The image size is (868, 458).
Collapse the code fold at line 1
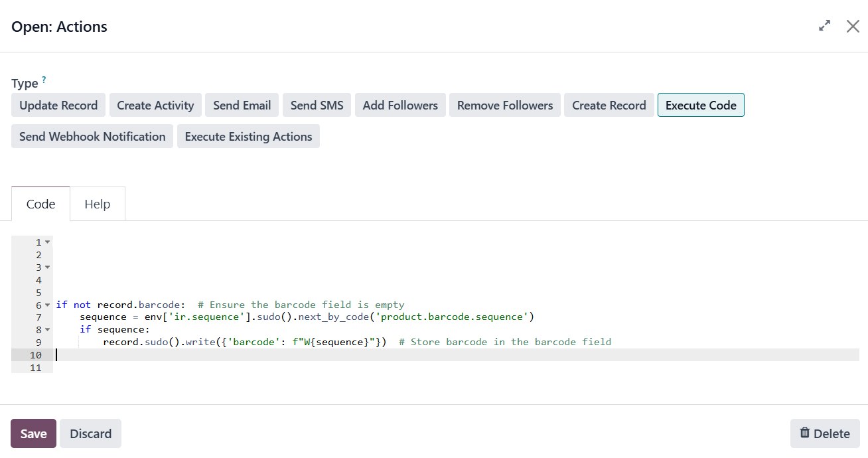coord(48,242)
